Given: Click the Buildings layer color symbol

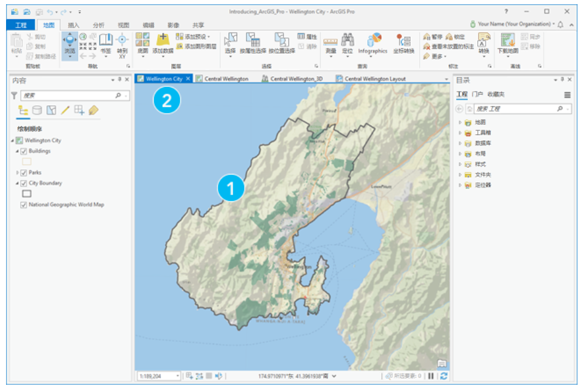Looking at the screenshot, I should pyautogui.click(x=27, y=161).
